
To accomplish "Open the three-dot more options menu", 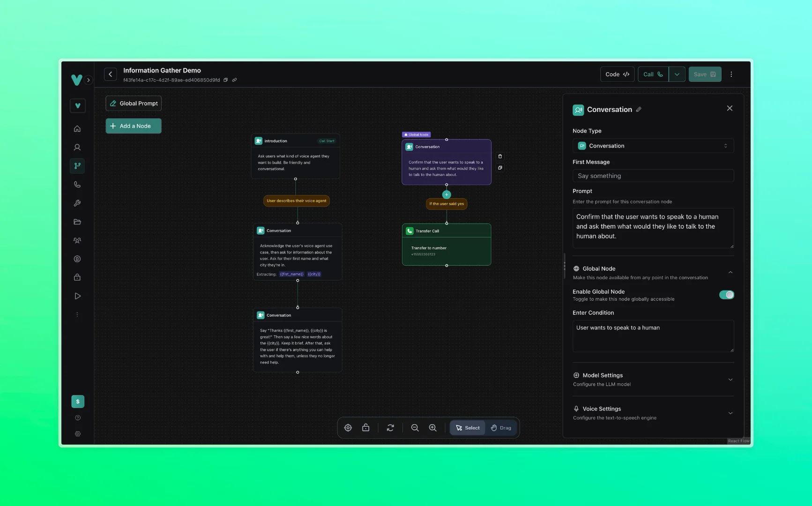I will click(731, 74).
